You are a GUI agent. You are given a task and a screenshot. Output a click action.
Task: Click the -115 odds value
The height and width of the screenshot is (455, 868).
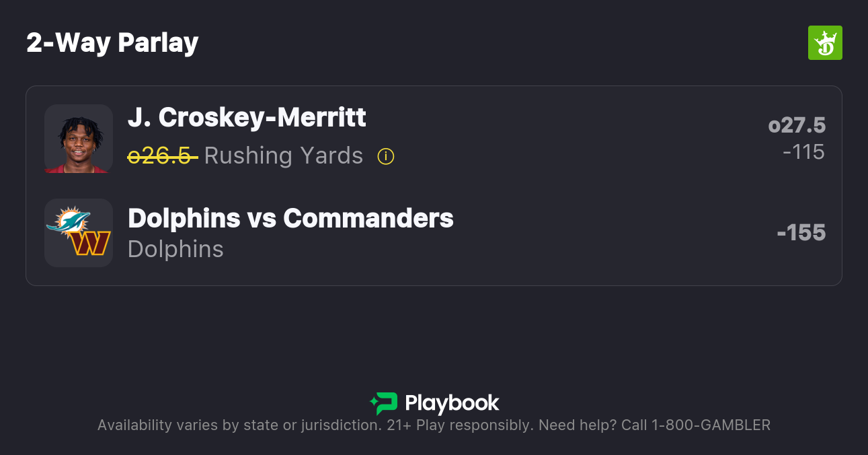click(803, 152)
